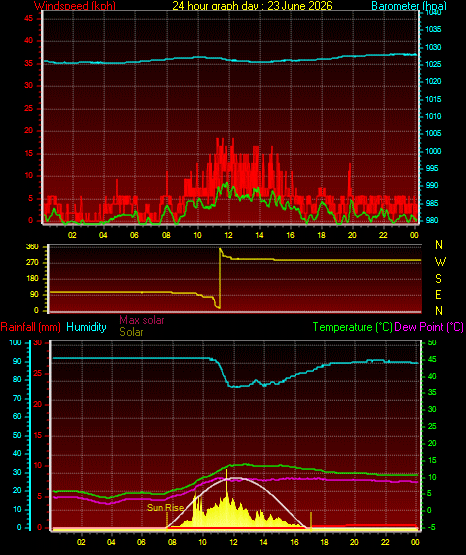Click the 'Dew Point (°C)' legend label
This screenshot has width=466, height=555.
point(429,327)
